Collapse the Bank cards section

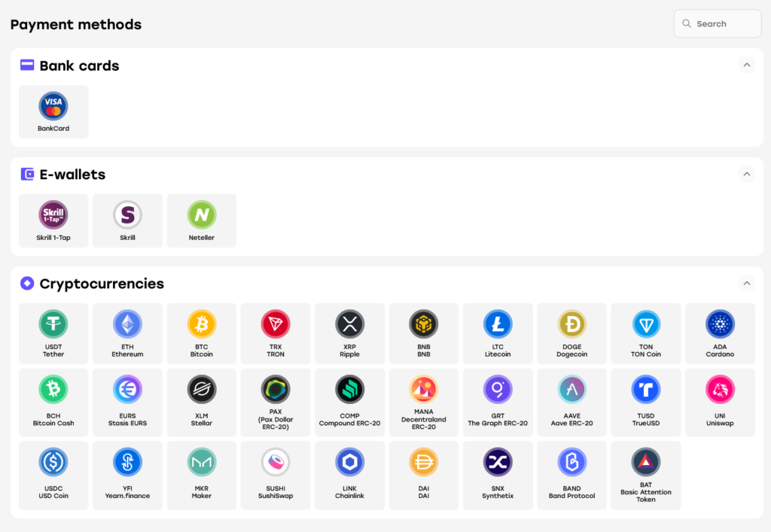point(746,65)
